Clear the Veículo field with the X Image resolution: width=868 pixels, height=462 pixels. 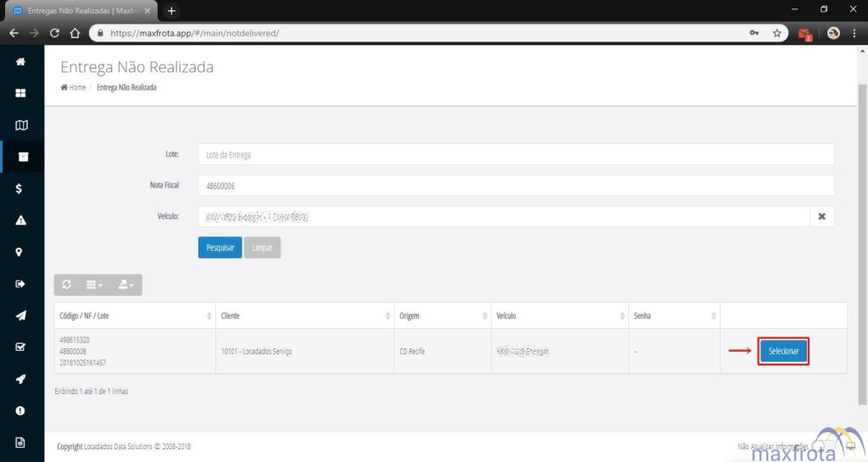point(821,217)
